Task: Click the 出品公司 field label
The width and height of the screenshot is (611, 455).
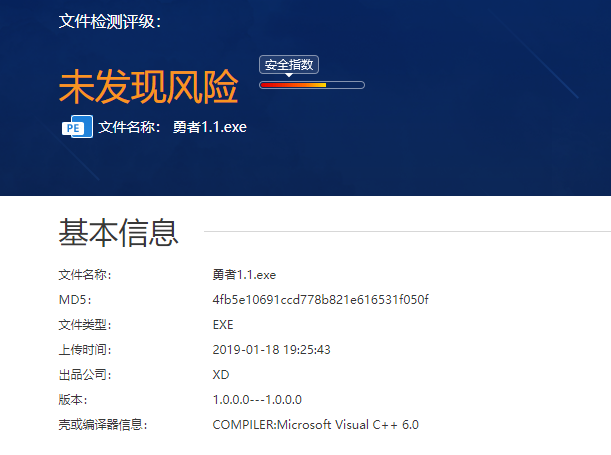Action: tap(85, 375)
